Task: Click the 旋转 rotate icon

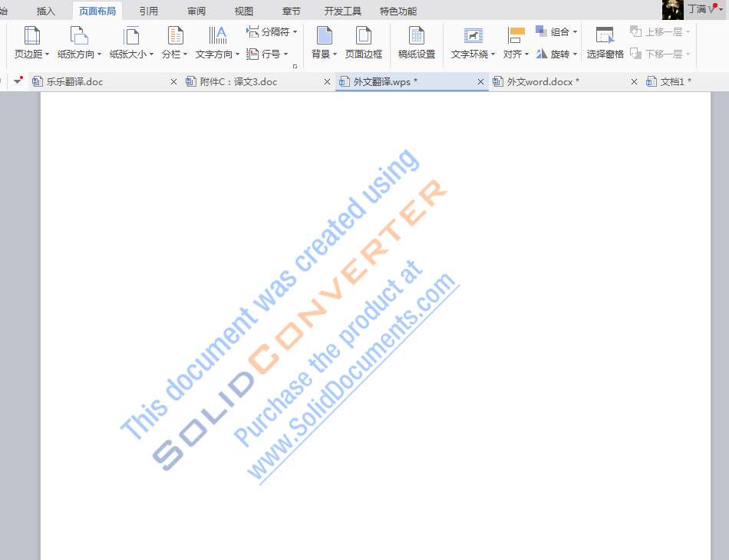Action: pyautogui.click(x=542, y=54)
